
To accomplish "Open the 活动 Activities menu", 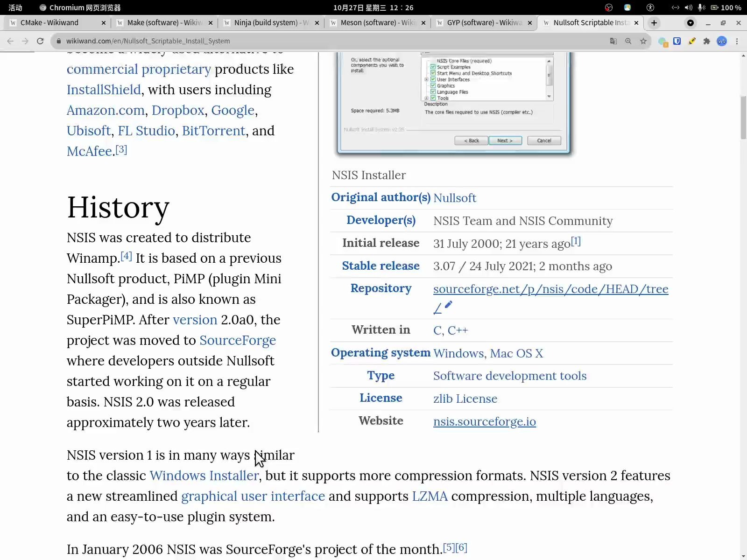I will point(15,7).
